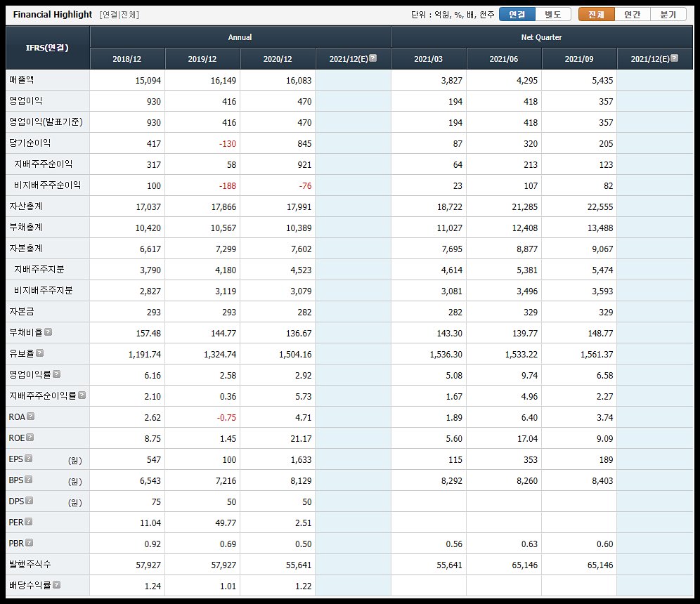Select the 2020/12 column header
The image size is (700, 604).
(278, 59)
